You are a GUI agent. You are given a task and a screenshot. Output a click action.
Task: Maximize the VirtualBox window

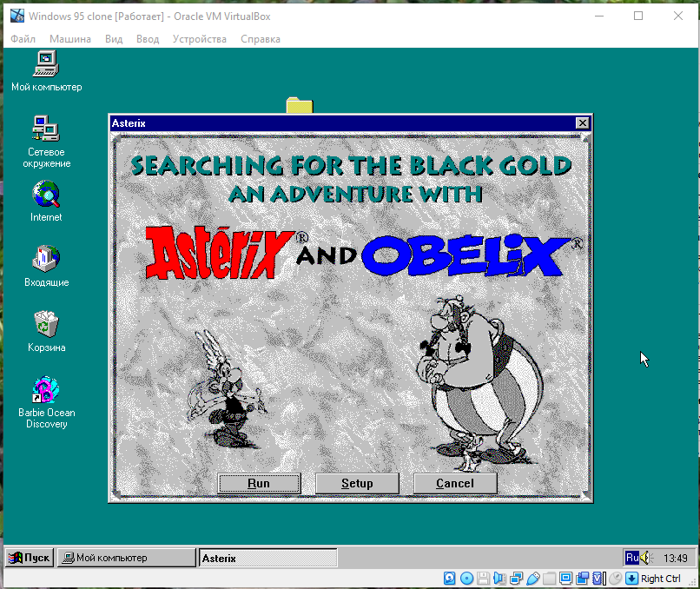point(638,17)
